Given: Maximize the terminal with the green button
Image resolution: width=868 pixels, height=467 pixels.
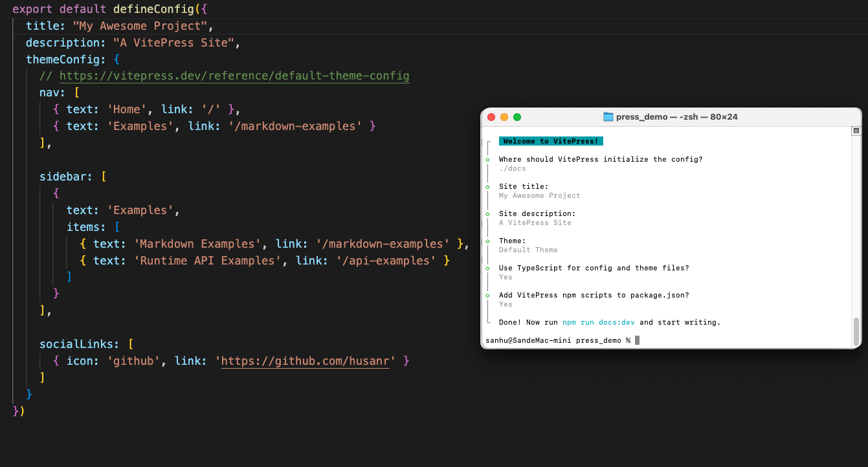Looking at the screenshot, I should (x=517, y=117).
